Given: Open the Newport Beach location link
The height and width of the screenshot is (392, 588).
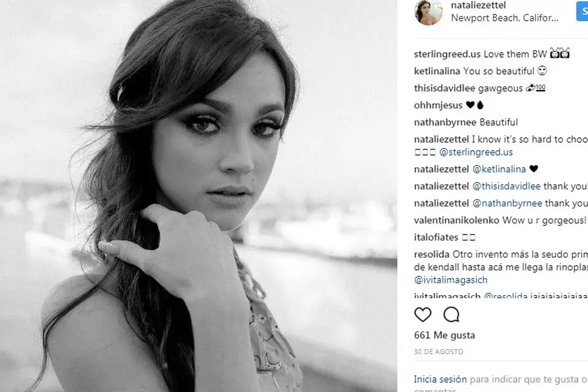Looking at the screenshot, I should [x=504, y=18].
